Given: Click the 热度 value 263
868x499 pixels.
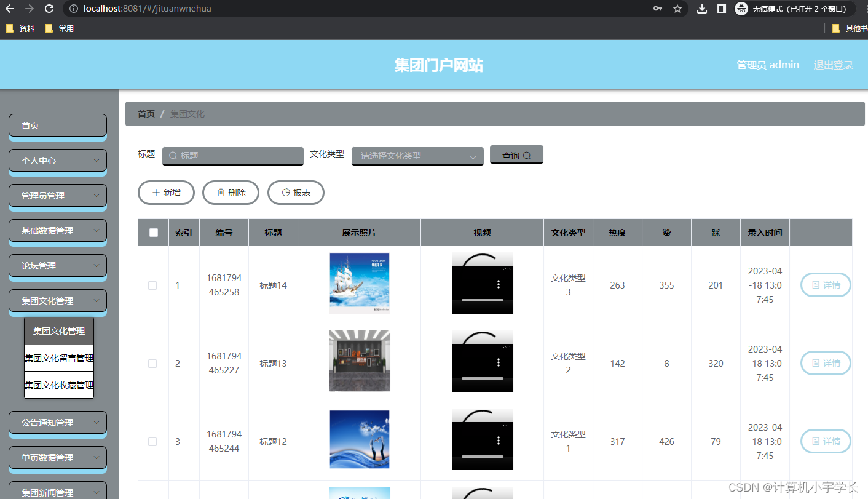Looking at the screenshot, I should click(617, 285).
